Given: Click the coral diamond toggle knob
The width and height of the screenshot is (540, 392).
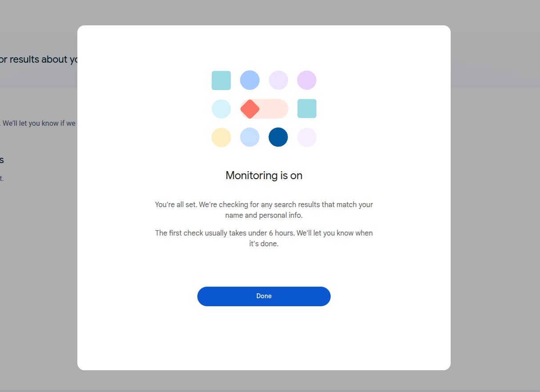Looking at the screenshot, I should (250, 109).
